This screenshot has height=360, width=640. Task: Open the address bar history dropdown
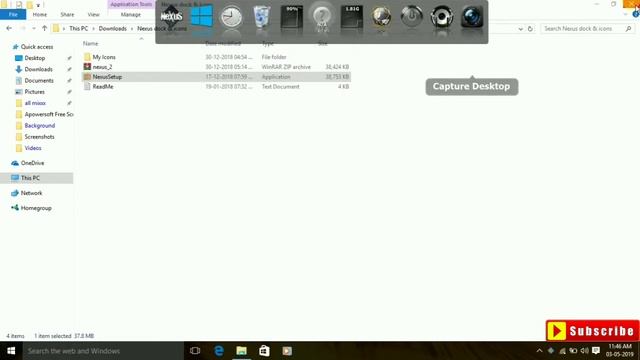pyautogui.click(x=520, y=29)
